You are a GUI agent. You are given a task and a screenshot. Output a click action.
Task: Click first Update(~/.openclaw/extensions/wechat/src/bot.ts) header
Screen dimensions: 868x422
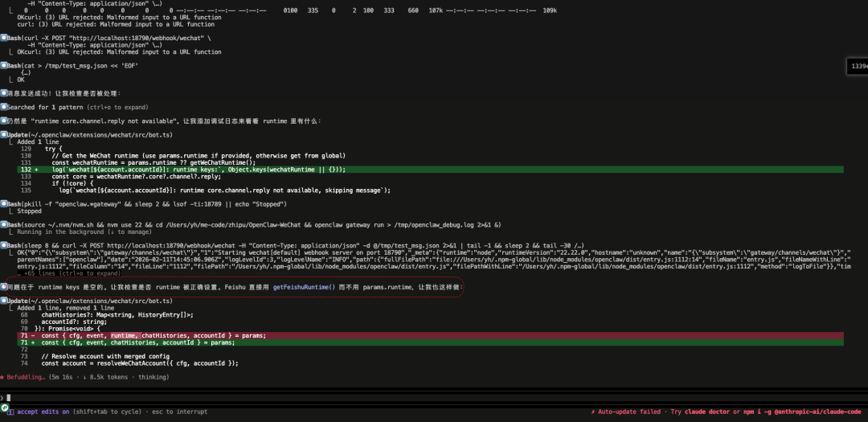pyautogui.click(x=89, y=135)
